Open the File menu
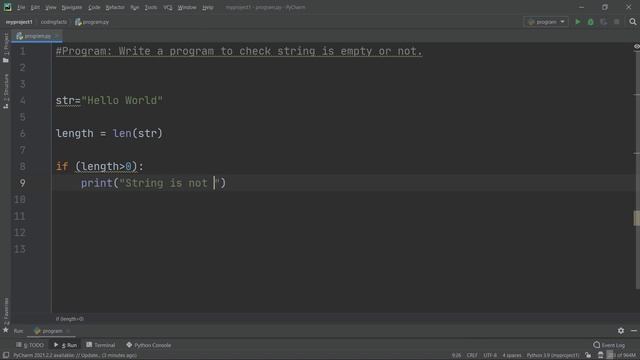640x360 pixels. (21, 7)
